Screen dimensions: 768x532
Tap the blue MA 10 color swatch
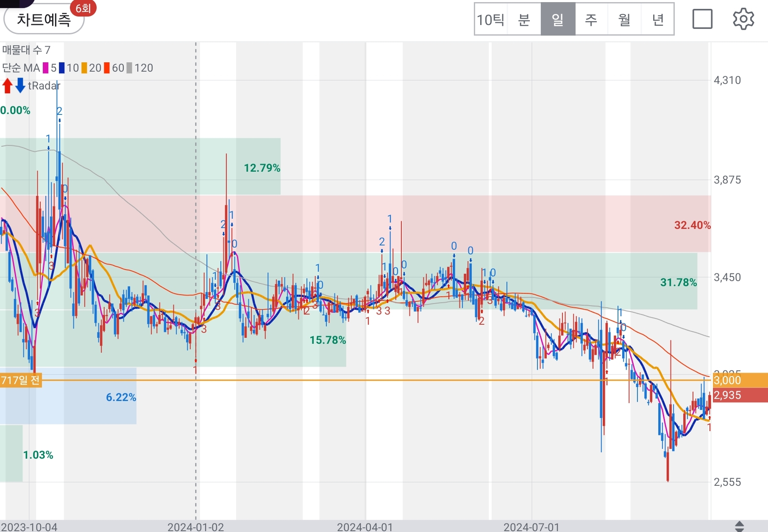[62, 68]
